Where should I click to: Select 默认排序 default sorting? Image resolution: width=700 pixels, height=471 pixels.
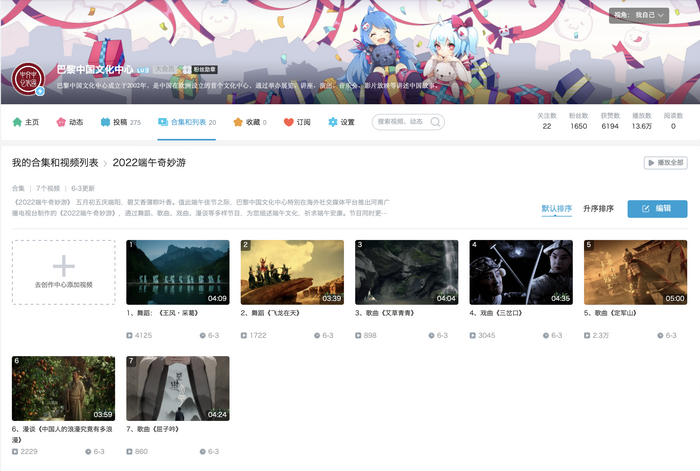556,208
